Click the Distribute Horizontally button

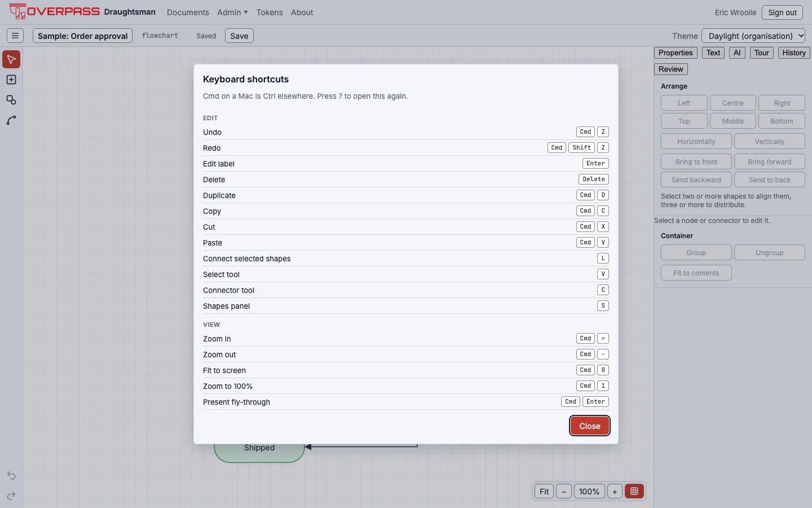[x=696, y=141]
